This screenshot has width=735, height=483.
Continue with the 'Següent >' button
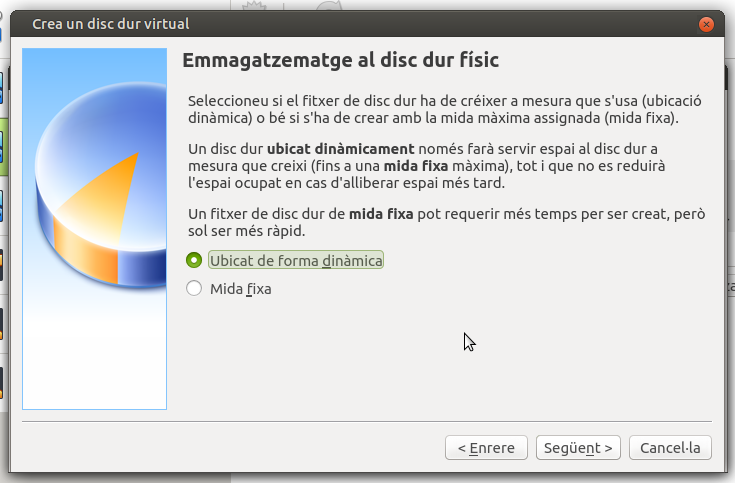[x=580, y=447]
